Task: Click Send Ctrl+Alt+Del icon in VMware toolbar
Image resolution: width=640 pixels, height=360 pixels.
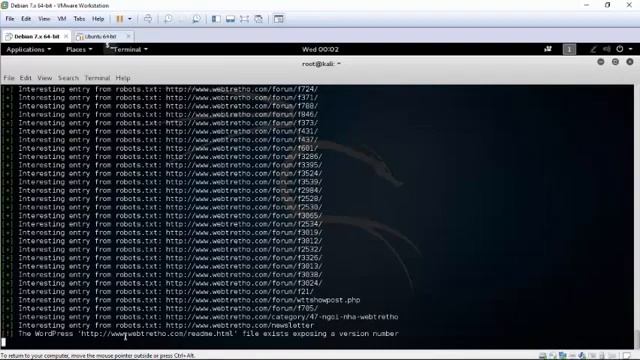Action: [x=148, y=19]
